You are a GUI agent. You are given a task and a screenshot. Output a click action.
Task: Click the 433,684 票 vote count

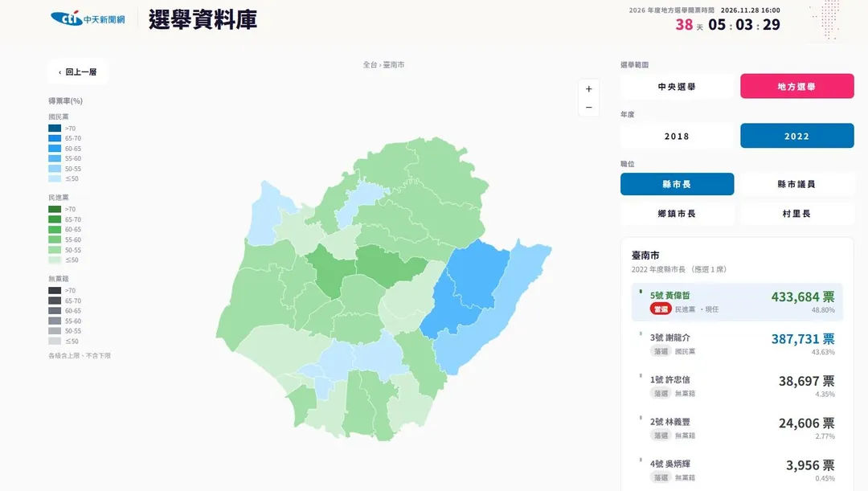(x=803, y=297)
